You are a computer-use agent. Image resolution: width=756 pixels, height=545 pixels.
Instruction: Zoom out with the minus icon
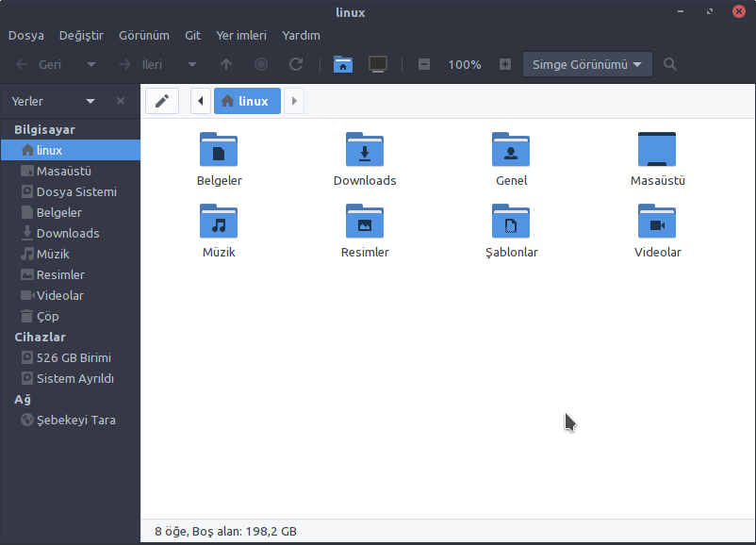point(424,64)
